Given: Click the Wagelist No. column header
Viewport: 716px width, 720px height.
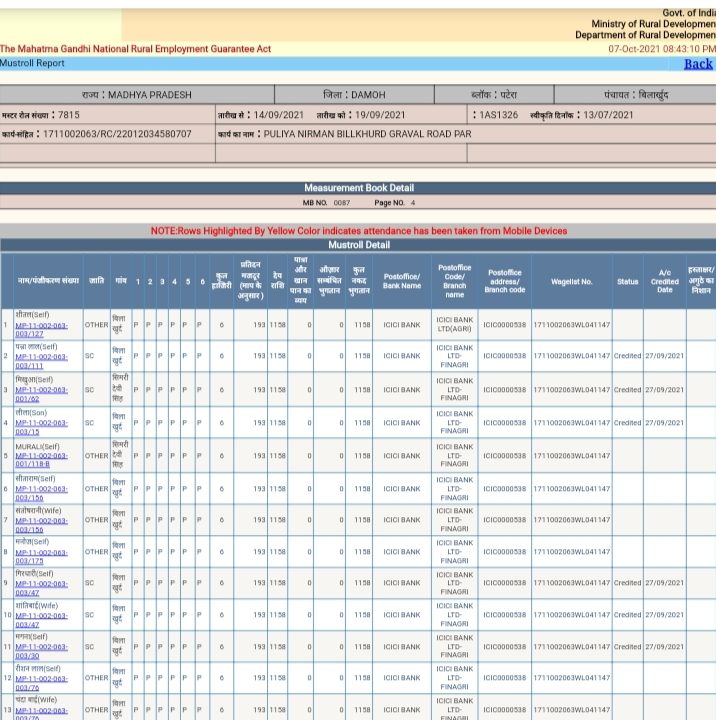Looking at the screenshot, I should (572, 281).
